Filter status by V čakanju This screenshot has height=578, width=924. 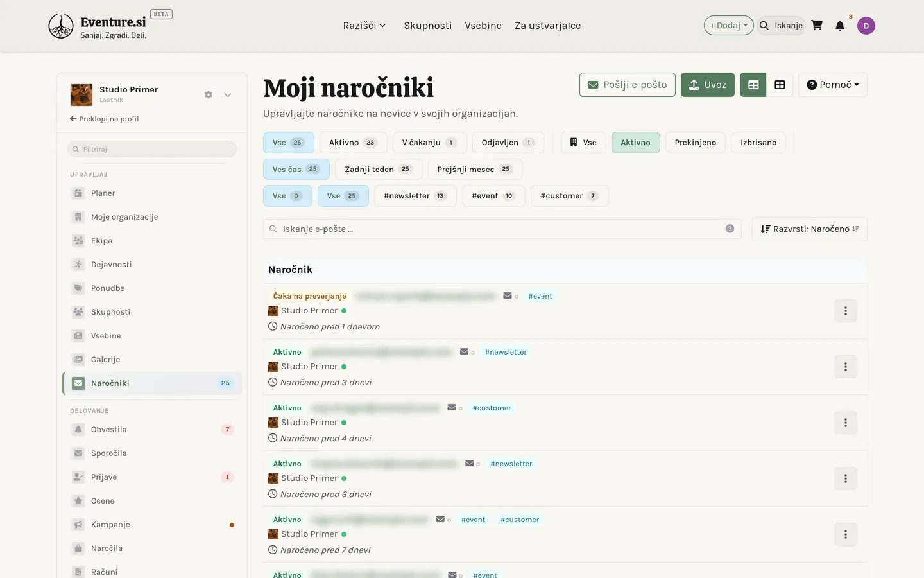[x=430, y=143]
